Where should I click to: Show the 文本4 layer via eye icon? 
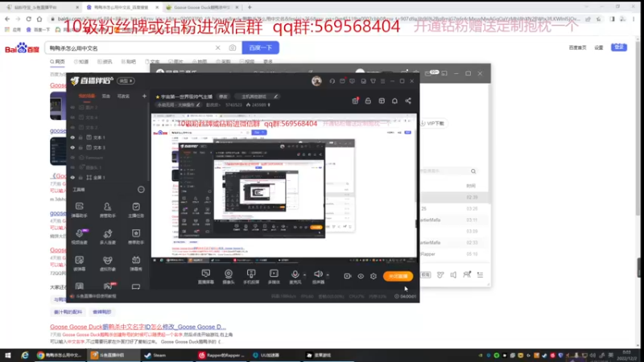(x=72, y=117)
